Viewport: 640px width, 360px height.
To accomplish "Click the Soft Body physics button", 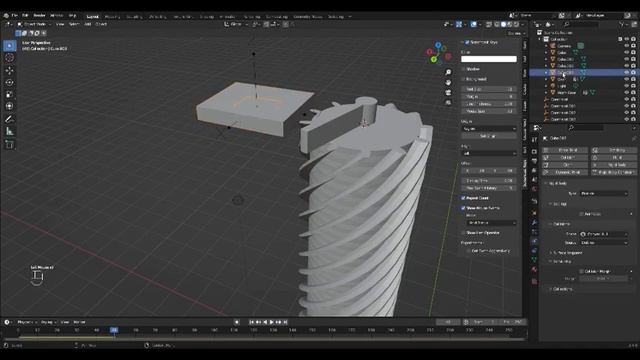I will click(613, 150).
